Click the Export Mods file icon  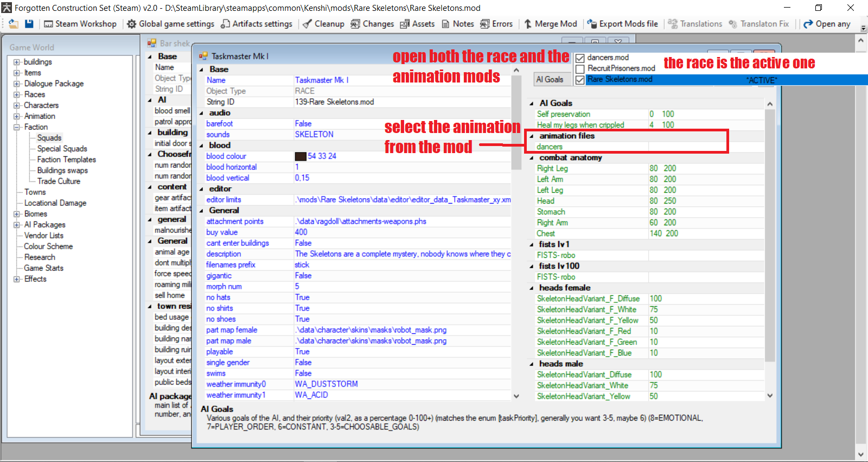click(592, 24)
